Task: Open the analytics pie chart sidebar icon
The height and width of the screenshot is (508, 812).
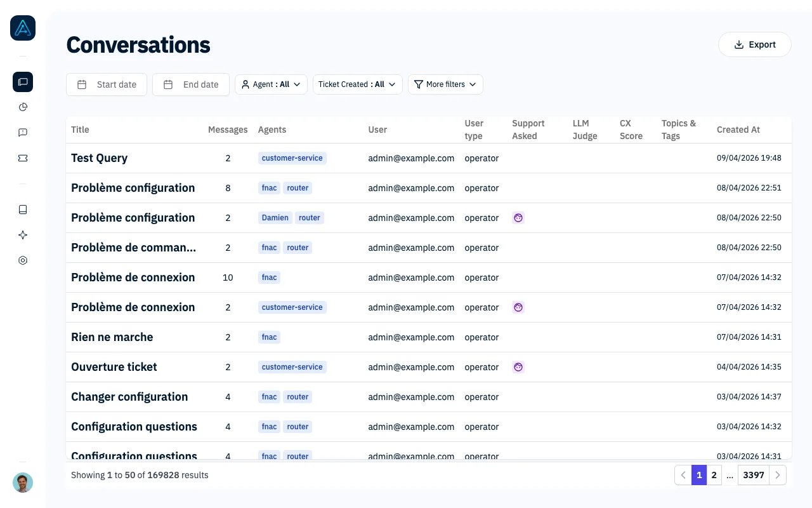Action: 23,107
